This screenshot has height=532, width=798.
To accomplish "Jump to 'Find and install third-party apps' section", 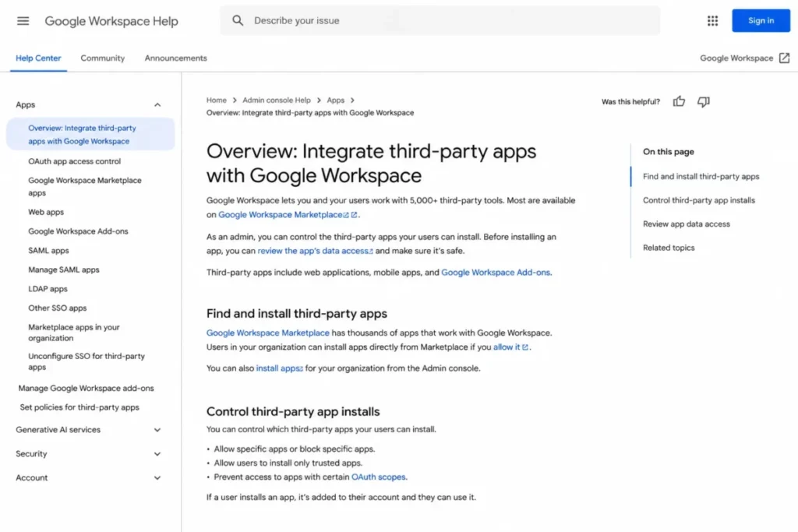I will tap(701, 177).
